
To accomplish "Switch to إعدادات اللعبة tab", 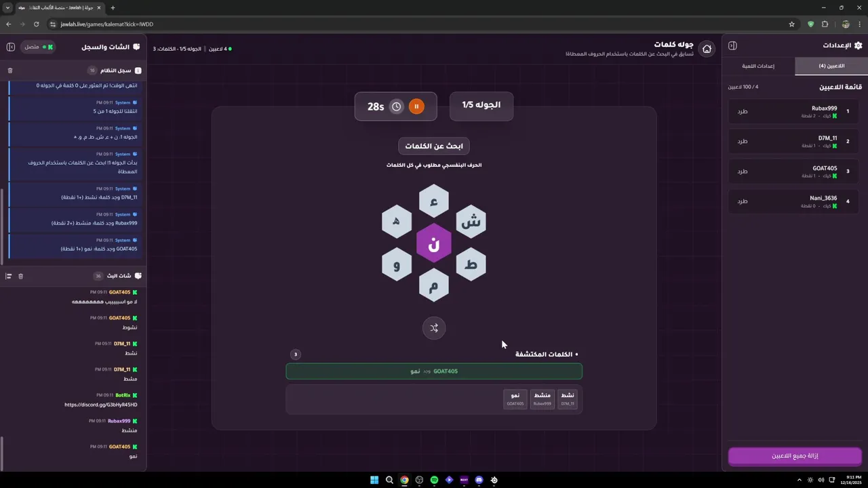I will pyautogui.click(x=758, y=66).
